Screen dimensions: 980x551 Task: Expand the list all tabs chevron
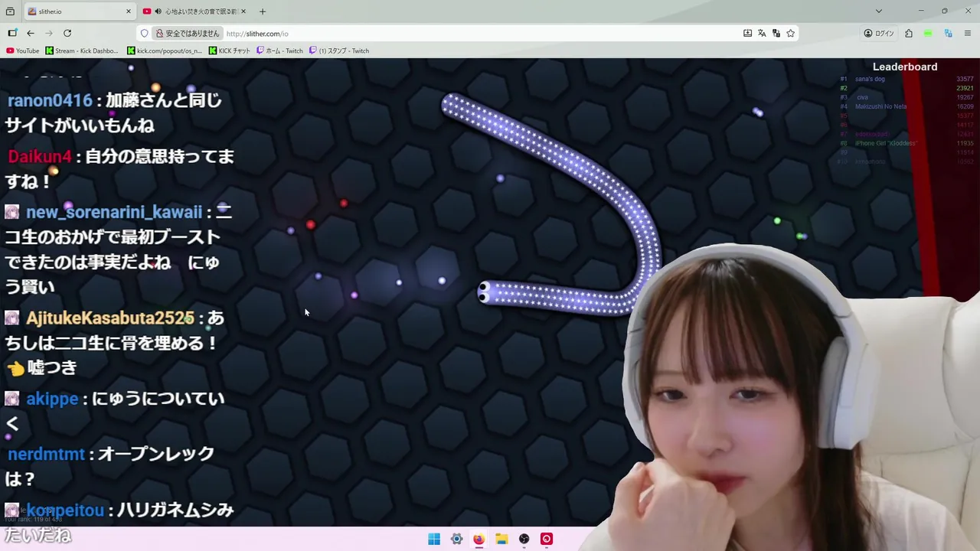click(879, 11)
